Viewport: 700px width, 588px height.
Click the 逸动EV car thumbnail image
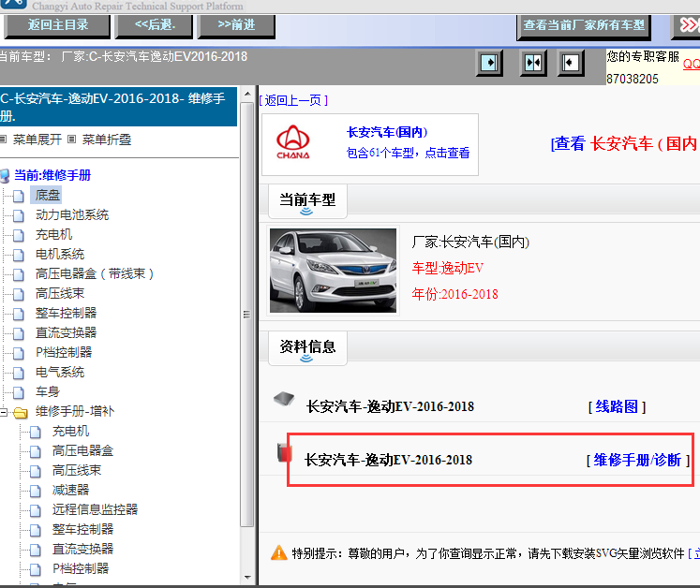coord(333,271)
